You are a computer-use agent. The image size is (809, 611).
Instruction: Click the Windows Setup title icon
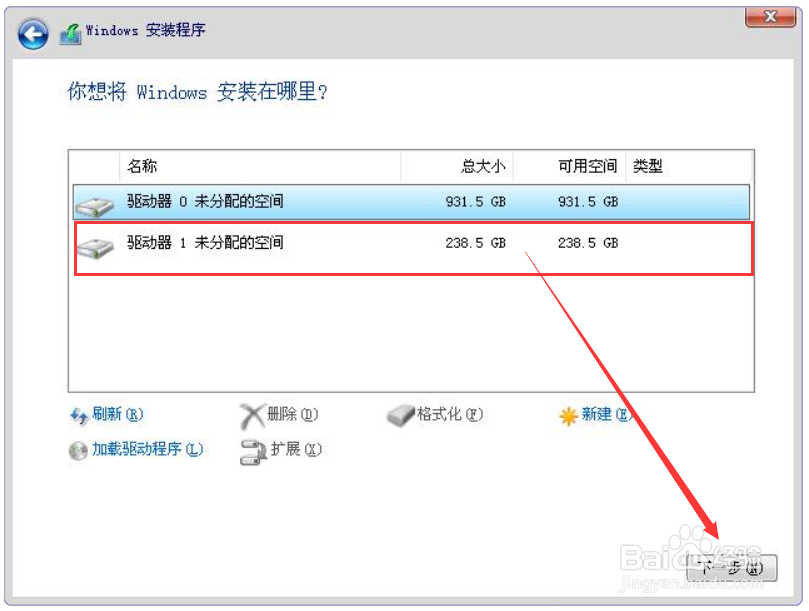71,34
